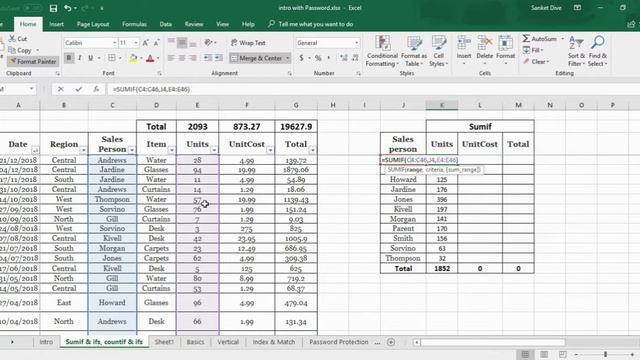This screenshot has height=360, width=640.
Task: Toggle middle align button
Action: tap(182, 43)
